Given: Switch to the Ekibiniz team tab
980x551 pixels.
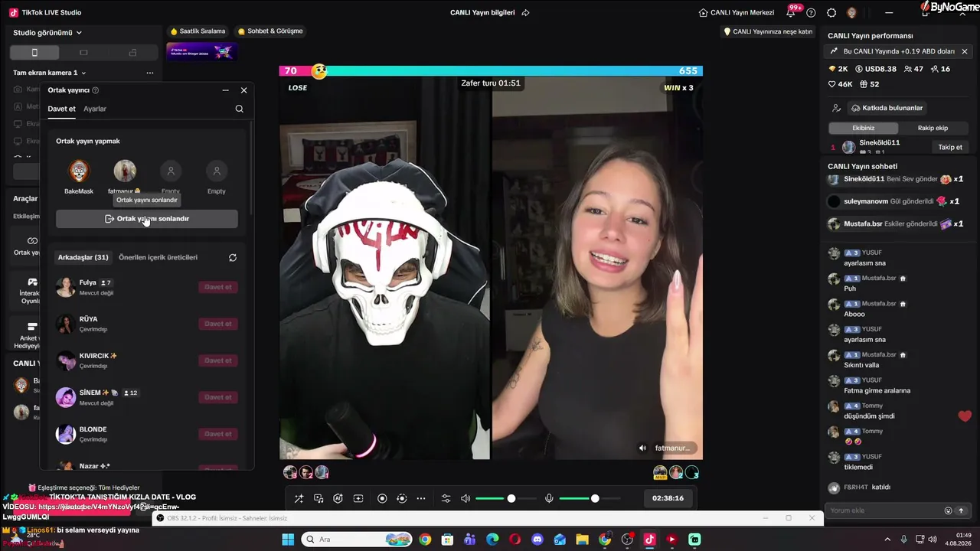Looking at the screenshot, I should click(863, 128).
